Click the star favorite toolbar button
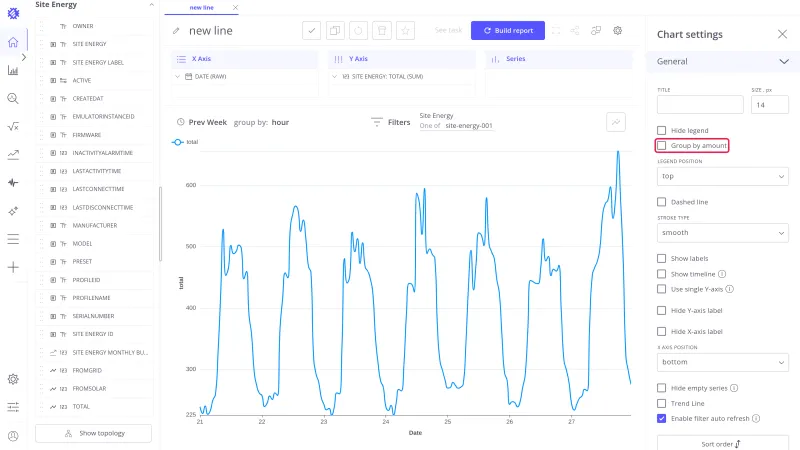Screen dimensions: 800x450 pyautogui.click(x=405, y=31)
